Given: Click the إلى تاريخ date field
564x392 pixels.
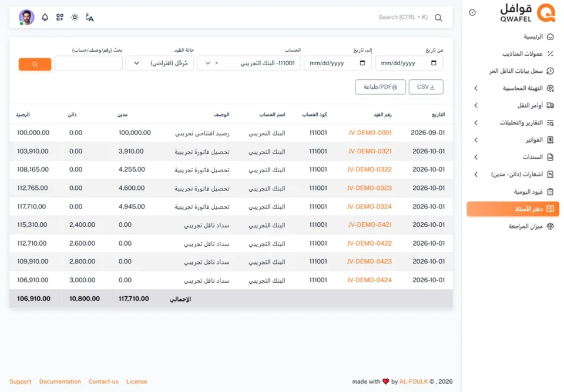Looking at the screenshot, I should [x=338, y=63].
